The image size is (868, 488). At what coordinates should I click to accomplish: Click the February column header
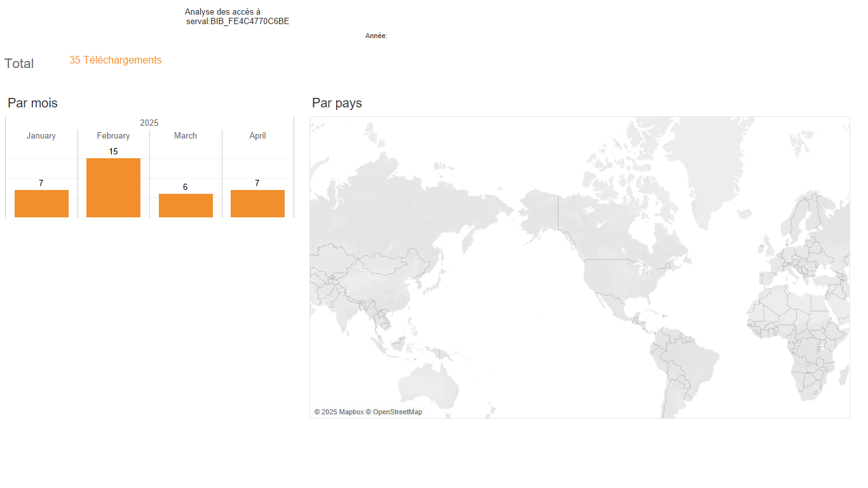113,135
